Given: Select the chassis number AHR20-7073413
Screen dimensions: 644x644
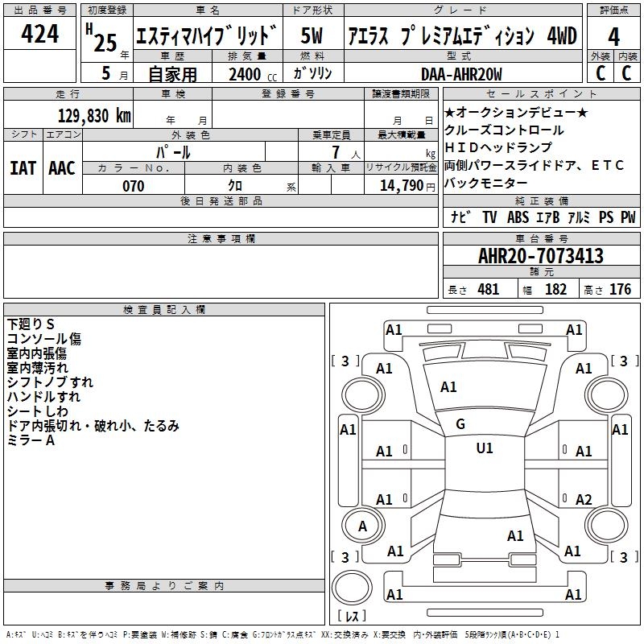Looking at the screenshot, I should coord(541,256).
